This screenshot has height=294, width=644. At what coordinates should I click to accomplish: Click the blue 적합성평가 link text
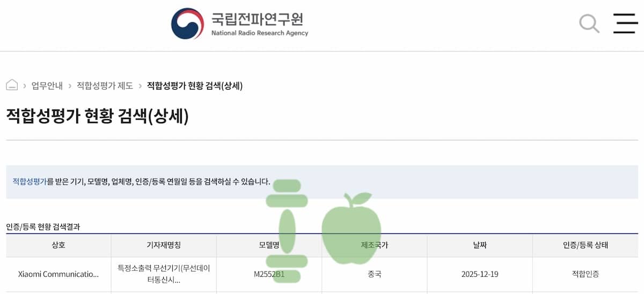[x=30, y=181]
